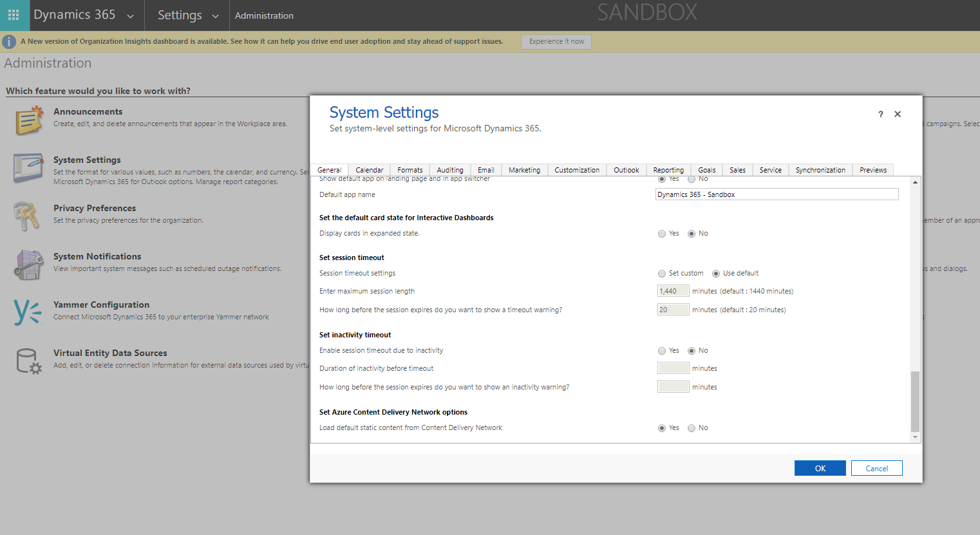Click the help question mark icon
This screenshot has width=980, height=535.
tap(880, 115)
